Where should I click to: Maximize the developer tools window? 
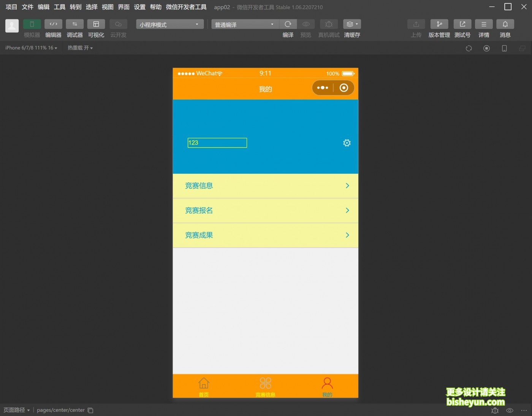coord(508,7)
